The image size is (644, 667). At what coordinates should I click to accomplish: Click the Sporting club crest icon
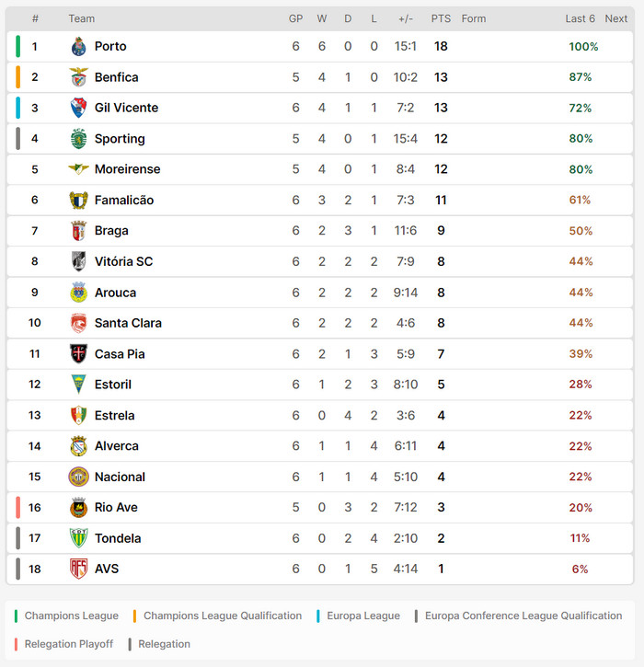tap(78, 139)
